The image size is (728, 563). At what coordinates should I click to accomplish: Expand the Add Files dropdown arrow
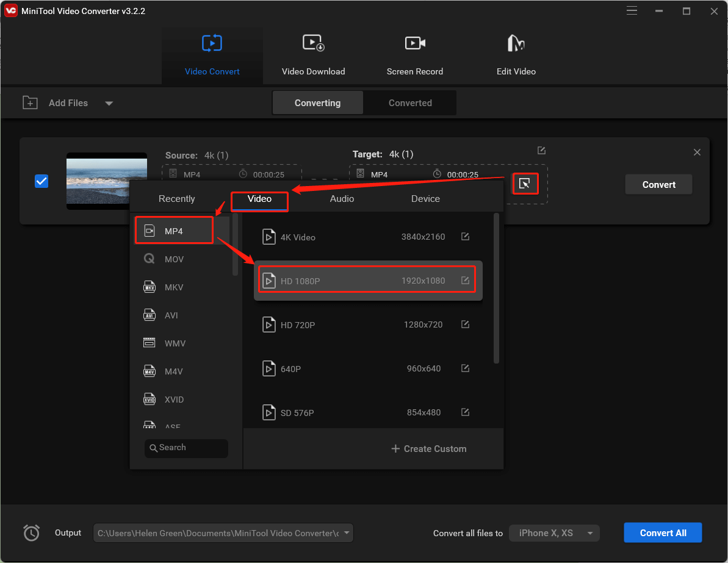(109, 103)
